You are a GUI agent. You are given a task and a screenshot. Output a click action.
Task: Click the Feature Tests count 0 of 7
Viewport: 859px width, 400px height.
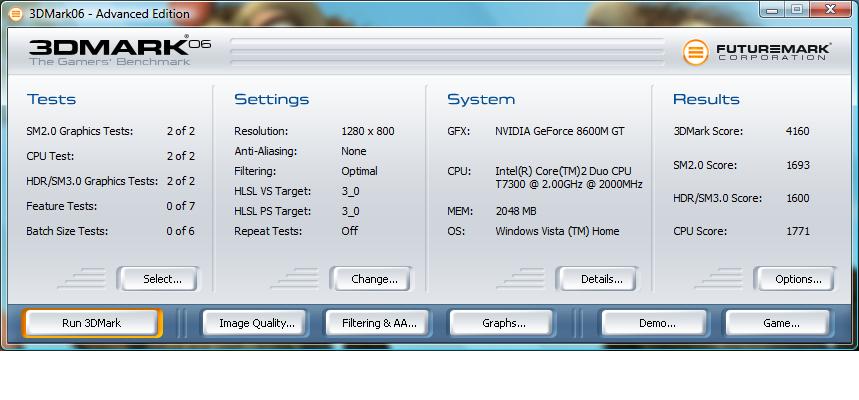(x=181, y=206)
